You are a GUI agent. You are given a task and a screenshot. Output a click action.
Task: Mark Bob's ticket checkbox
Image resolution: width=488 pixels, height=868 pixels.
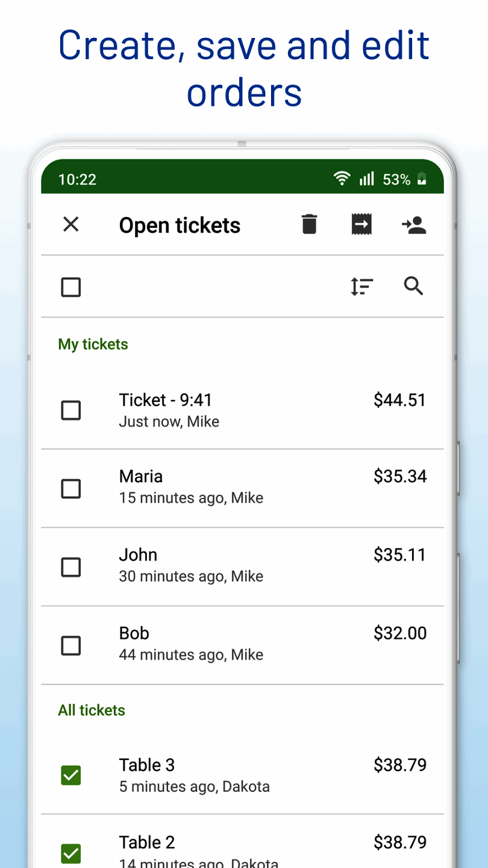click(71, 646)
